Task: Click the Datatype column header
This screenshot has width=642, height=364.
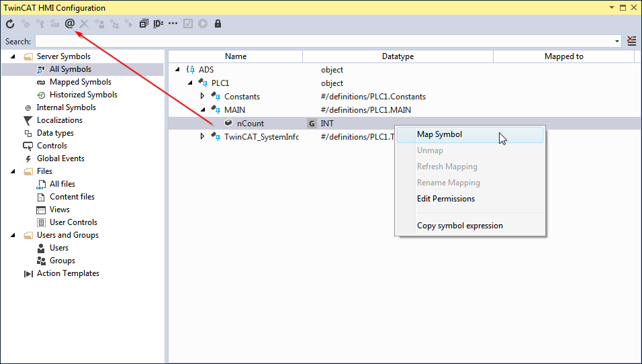Action: point(398,56)
